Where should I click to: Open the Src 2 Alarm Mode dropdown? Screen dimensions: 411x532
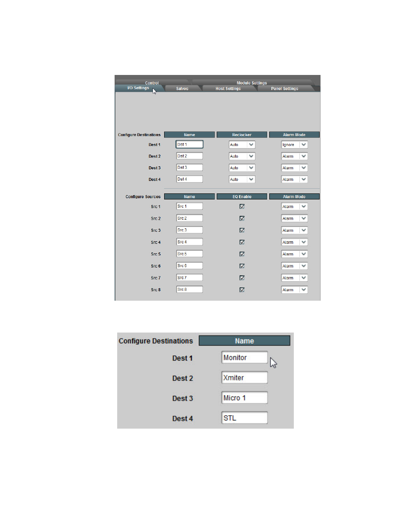click(x=295, y=218)
